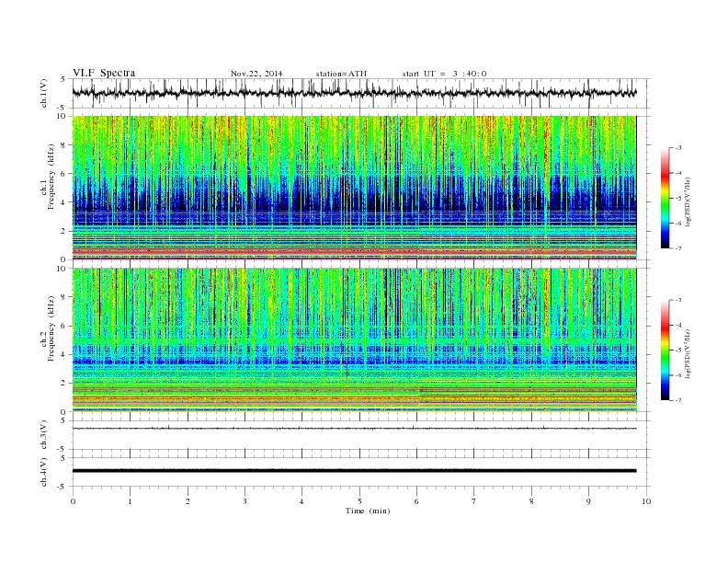Click the "8" kHz tick on ch.1 axis

tap(64, 145)
